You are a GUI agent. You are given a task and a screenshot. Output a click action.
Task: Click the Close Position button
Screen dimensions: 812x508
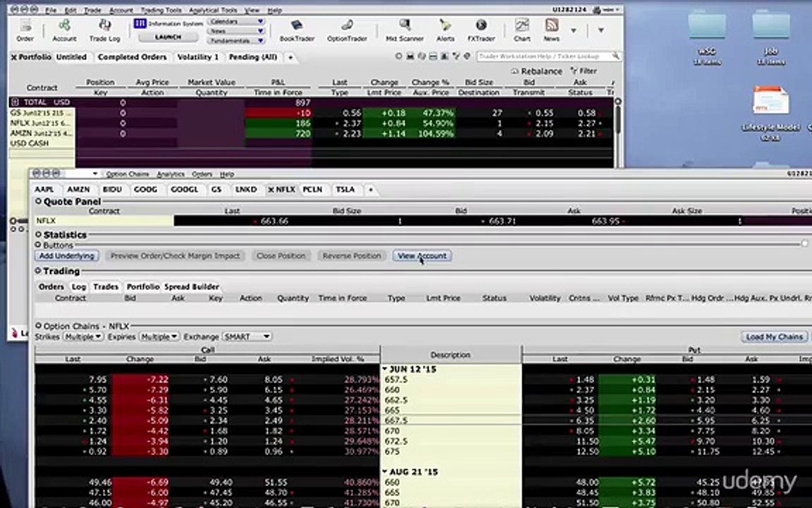pos(281,255)
